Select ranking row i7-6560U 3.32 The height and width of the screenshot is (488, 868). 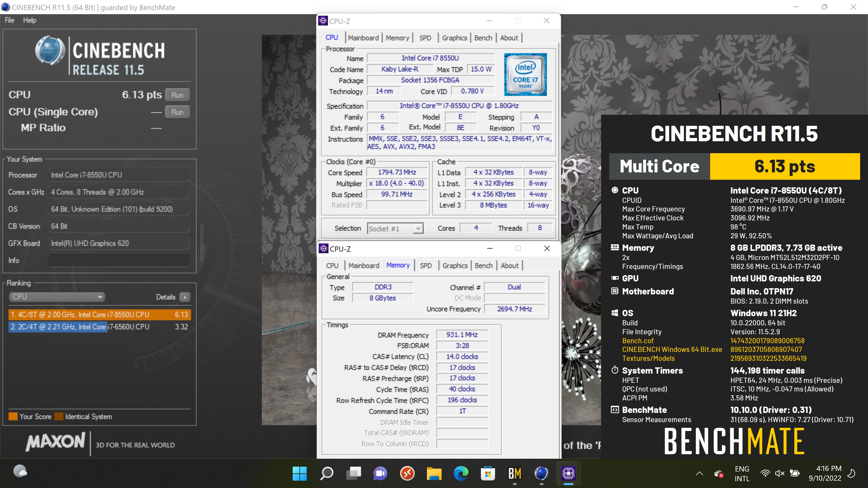[100, 327]
